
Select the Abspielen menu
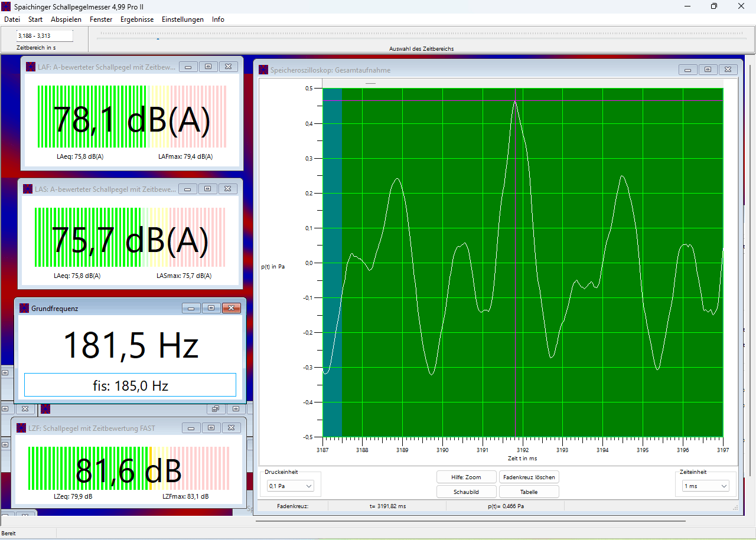tap(66, 19)
